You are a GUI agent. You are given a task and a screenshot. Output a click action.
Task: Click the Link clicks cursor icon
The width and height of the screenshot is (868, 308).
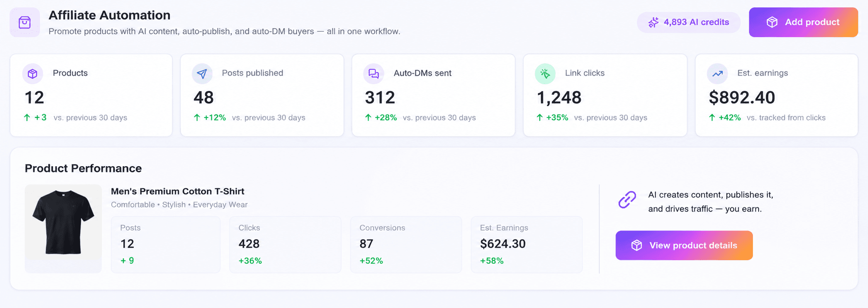(545, 73)
